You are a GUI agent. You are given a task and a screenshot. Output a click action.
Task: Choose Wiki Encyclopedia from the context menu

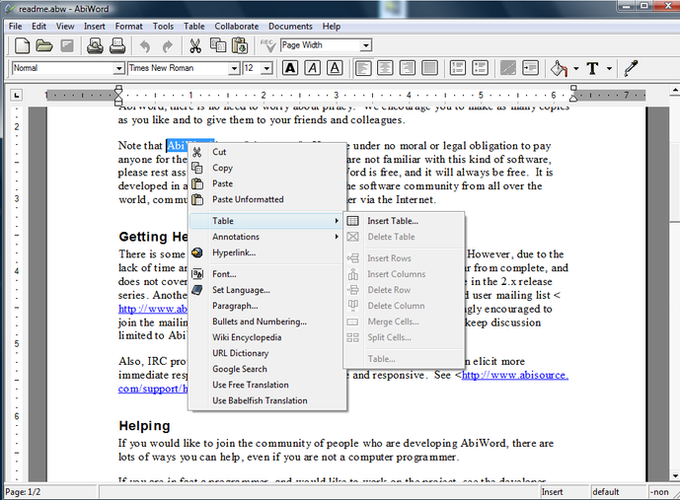pyautogui.click(x=267, y=337)
